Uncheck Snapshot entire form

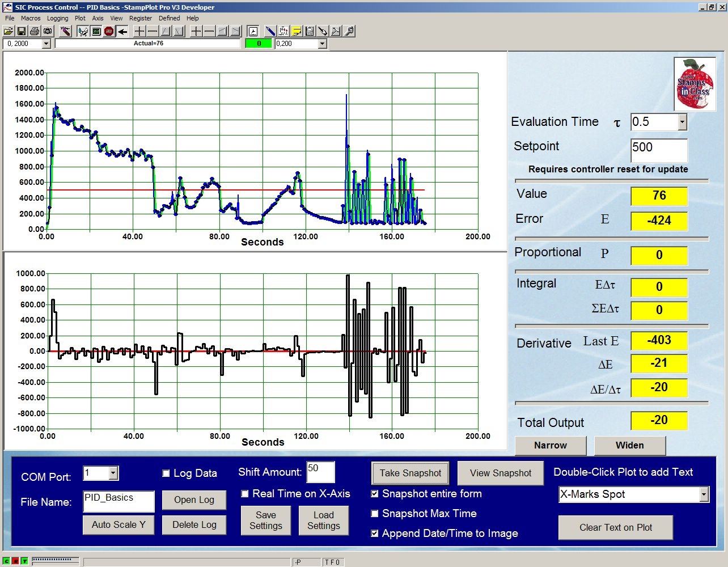click(375, 494)
